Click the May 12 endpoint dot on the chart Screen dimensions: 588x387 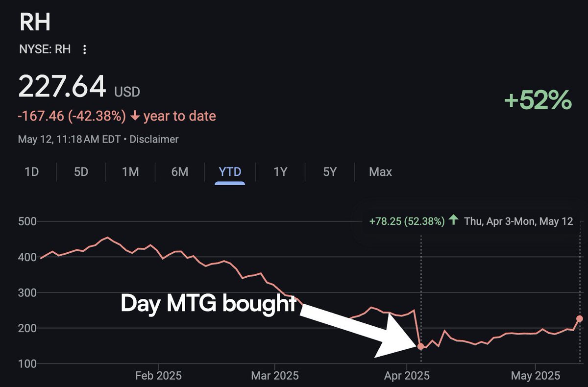(x=580, y=318)
